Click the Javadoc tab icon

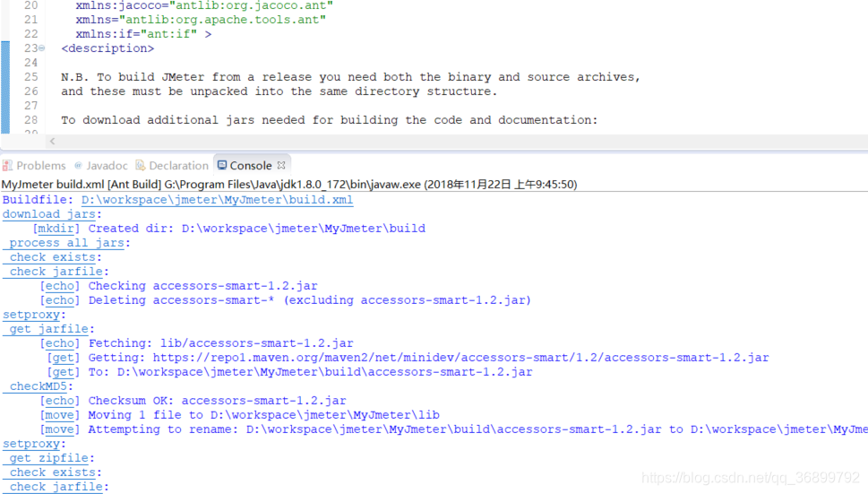pyautogui.click(x=78, y=165)
